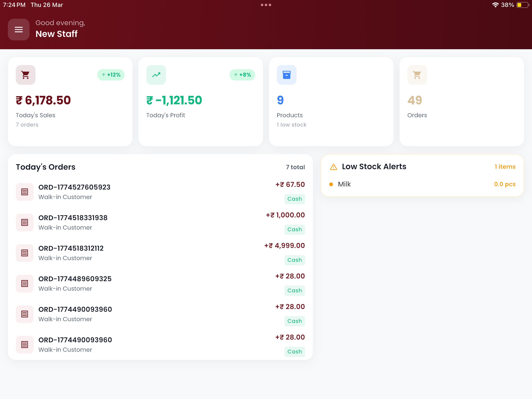Tap the Today's Orders heading
This screenshot has height=399, width=532.
point(46,167)
